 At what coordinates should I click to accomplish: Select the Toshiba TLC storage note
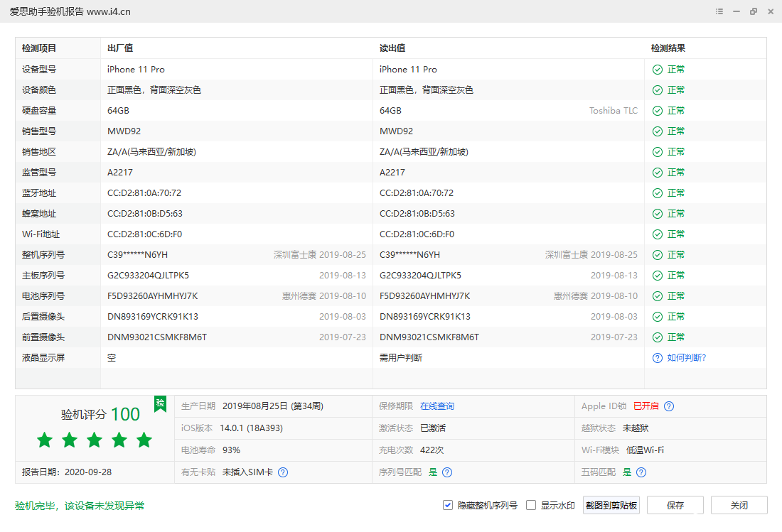tap(614, 111)
